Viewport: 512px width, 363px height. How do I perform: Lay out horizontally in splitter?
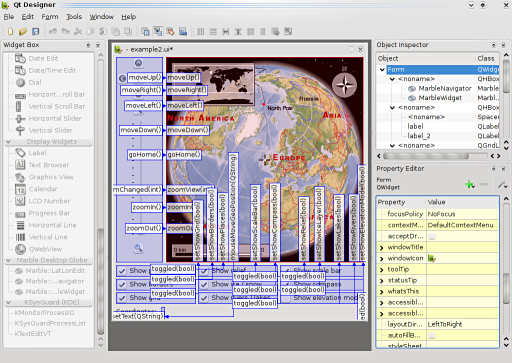[x=226, y=32]
